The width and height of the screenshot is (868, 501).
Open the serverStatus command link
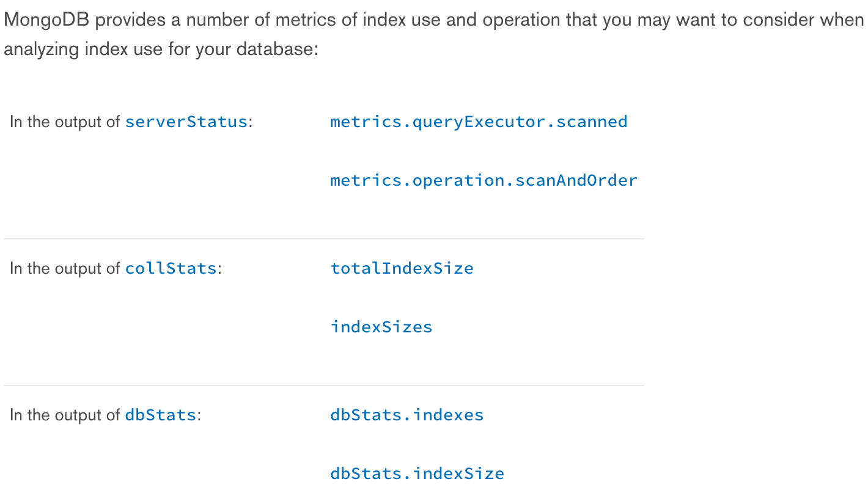pyautogui.click(x=186, y=122)
